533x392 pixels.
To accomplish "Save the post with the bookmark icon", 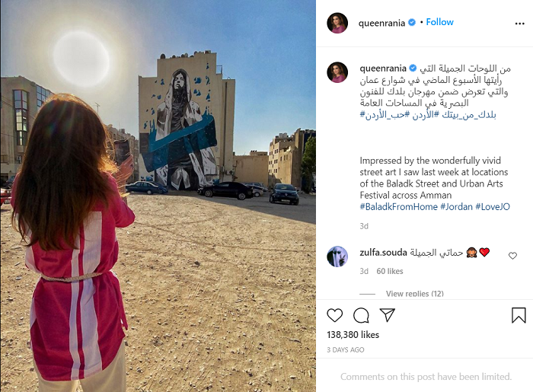I will [x=519, y=315].
